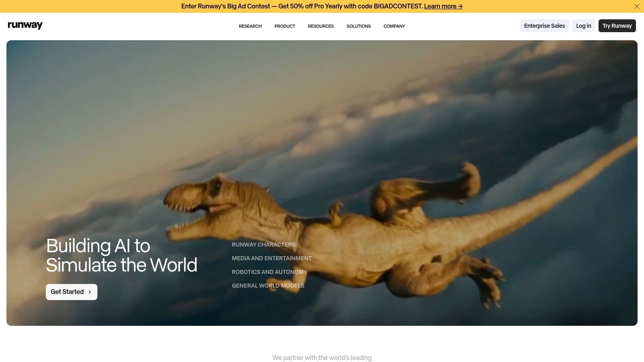The width and height of the screenshot is (644, 362).
Task: Dismiss the promo banner with the X
Action: [637, 6]
